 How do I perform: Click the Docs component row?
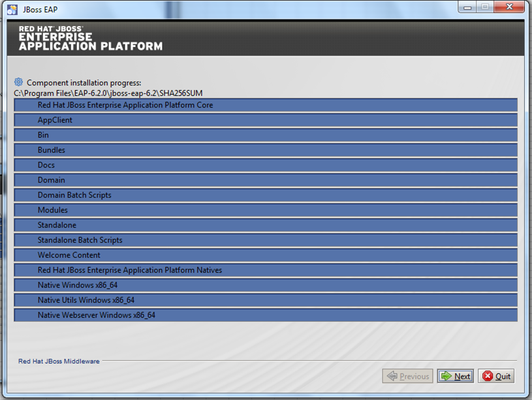(x=266, y=165)
